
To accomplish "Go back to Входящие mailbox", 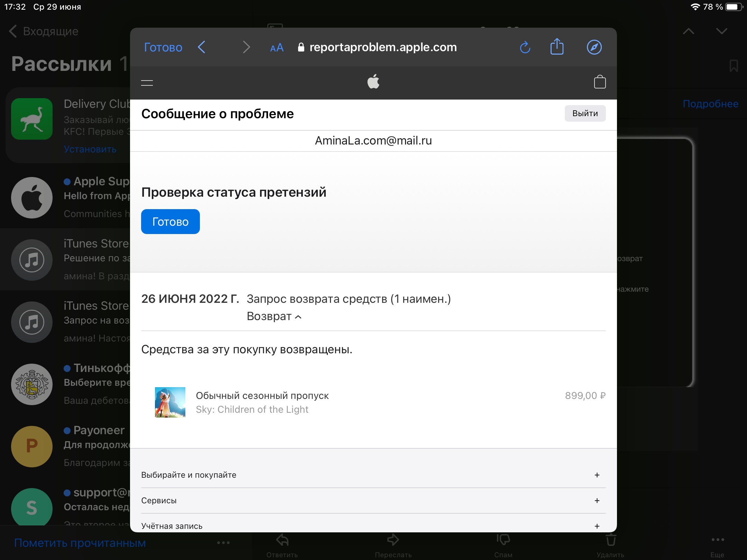I will [x=44, y=31].
